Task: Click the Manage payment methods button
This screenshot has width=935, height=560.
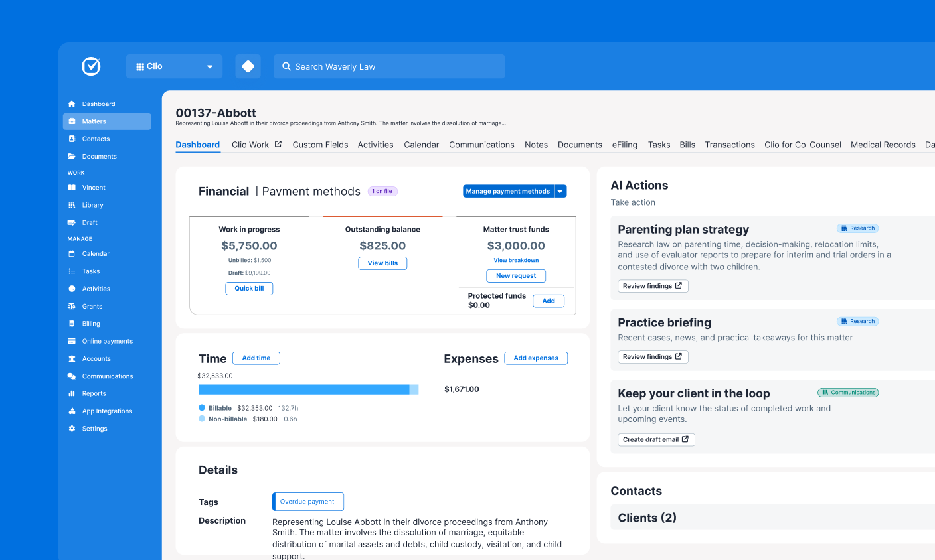Action: point(508,191)
